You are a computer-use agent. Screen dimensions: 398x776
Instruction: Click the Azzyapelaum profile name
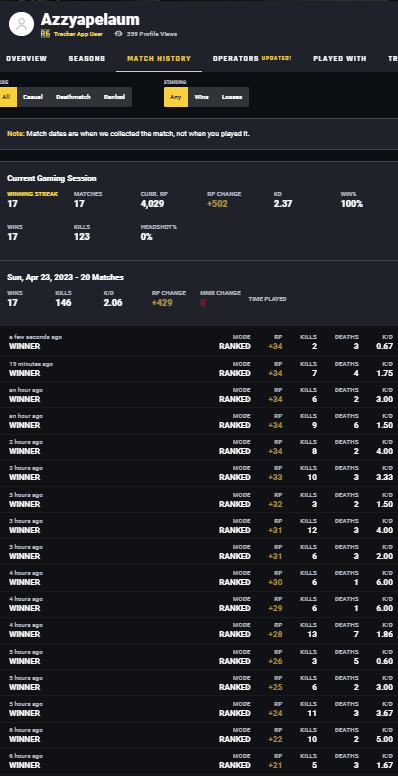coord(90,20)
